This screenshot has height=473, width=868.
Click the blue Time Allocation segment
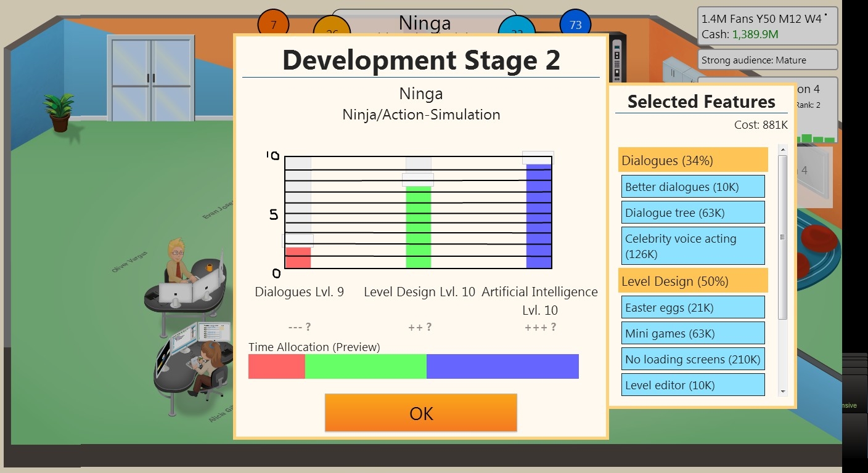[502, 366]
